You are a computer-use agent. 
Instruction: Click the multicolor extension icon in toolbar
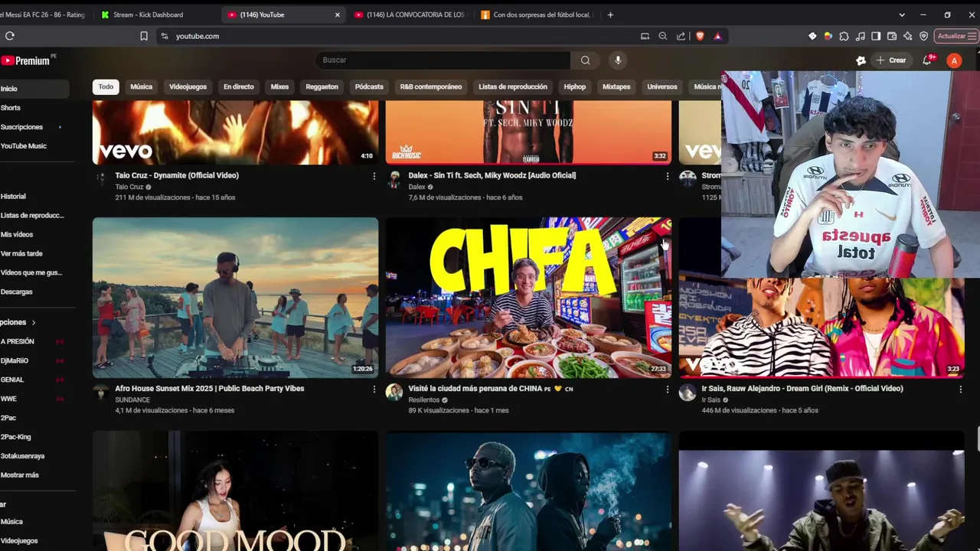[x=828, y=36]
